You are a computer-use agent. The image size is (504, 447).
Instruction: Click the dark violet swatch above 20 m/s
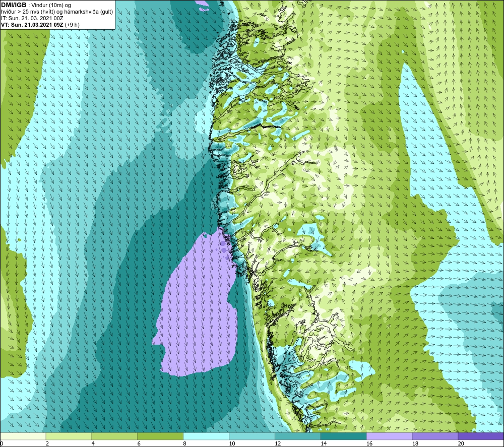(481, 436)
